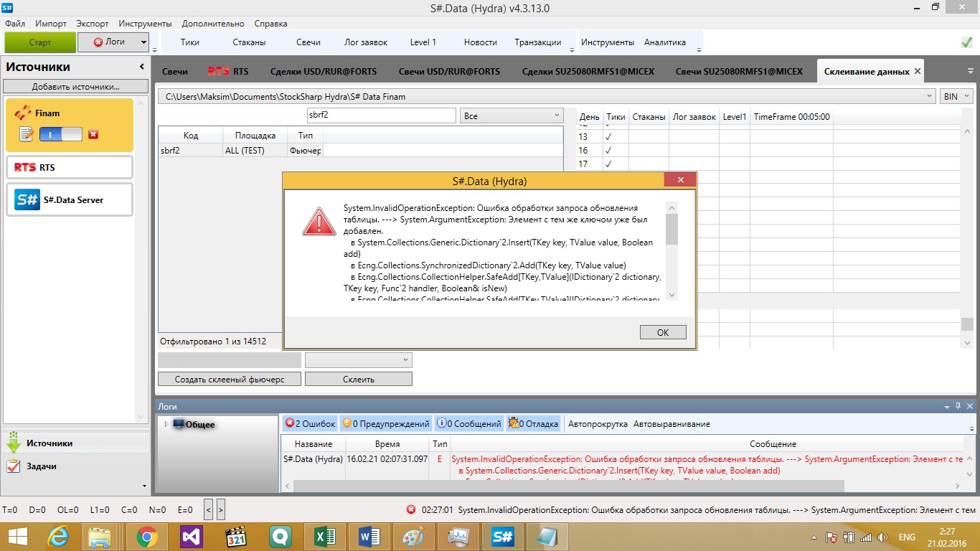Click the green checkmark icon in toolbar
Viewport: 980px width, 551px height.
point(966,42)
